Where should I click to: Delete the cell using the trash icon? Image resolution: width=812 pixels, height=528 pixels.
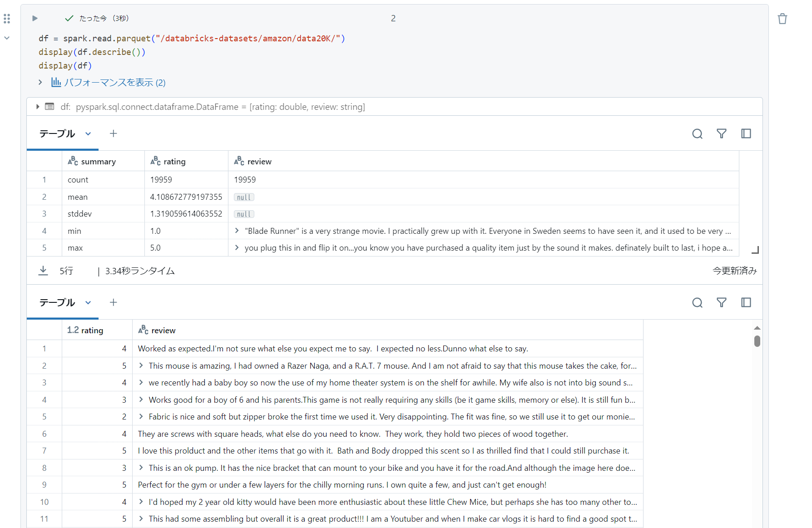782,18
